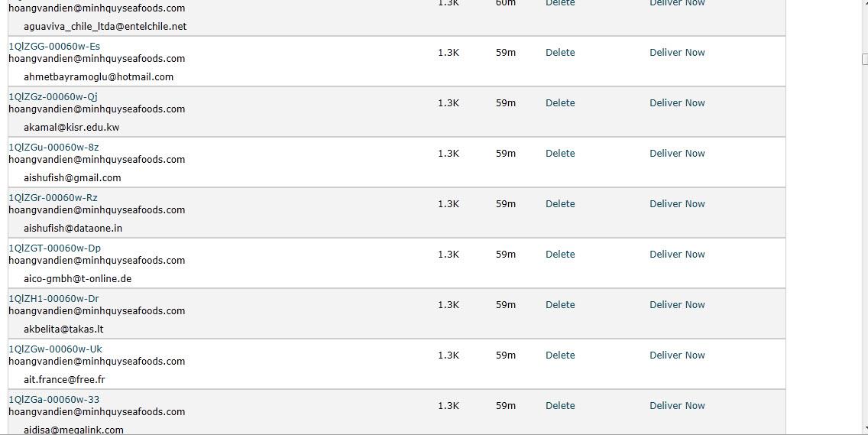The width and height of the screenshot is (868, 435).
Task: Open message 1QlZGT-00060w-Dp
Action: tap(55, 248)
